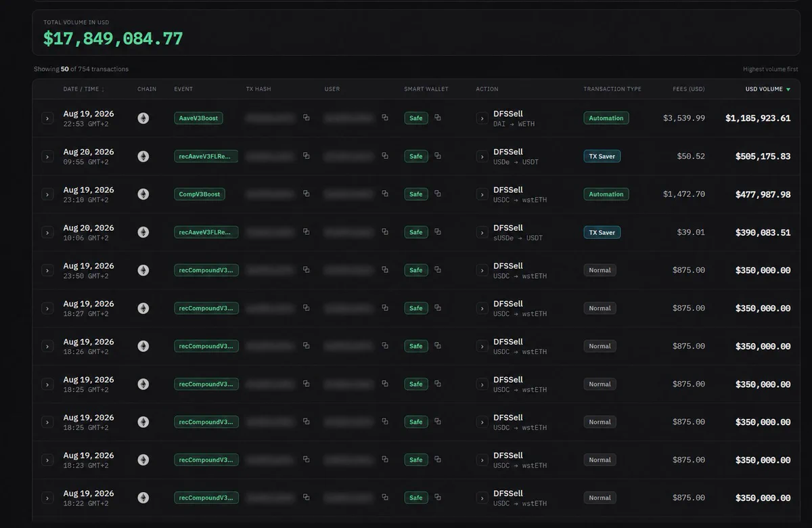Click the recCompoundV3... badge on the 23:50 row
812x528 pixels.
coord(206,269)
